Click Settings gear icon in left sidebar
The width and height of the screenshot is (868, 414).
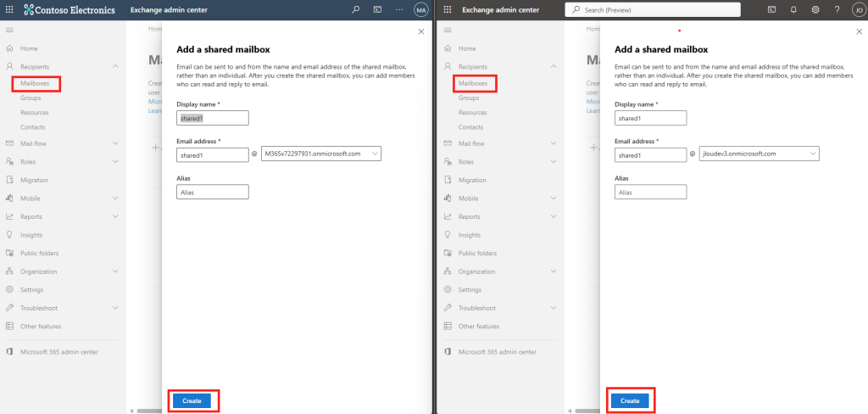click(9, 290)
